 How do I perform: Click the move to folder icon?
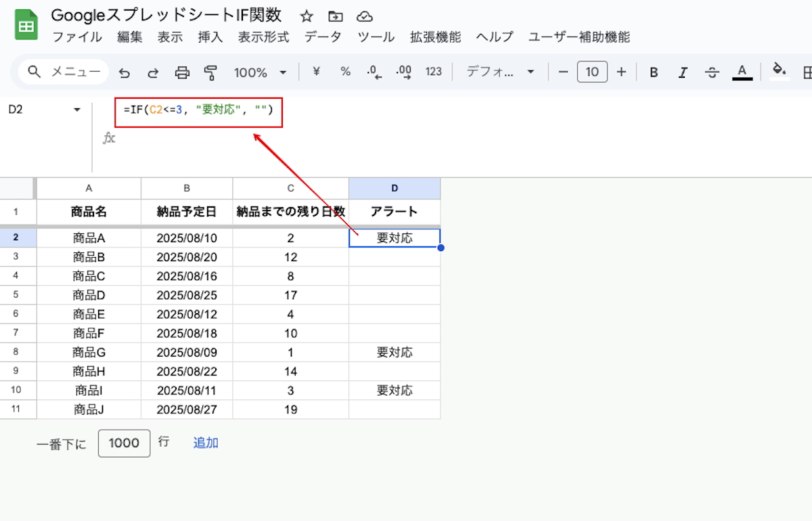(x=335, y=16)
